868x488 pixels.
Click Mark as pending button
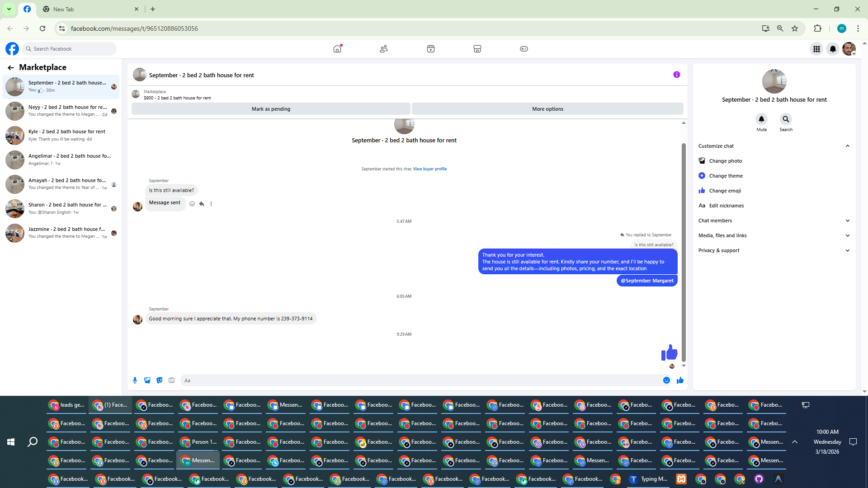coord(271,109)
